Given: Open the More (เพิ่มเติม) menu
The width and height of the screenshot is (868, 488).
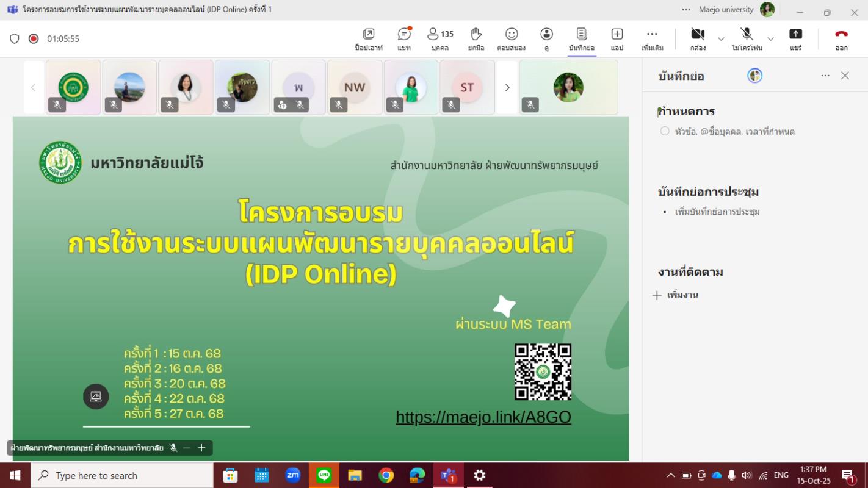Looking at the screenshot, I should [x=652, y=38].
